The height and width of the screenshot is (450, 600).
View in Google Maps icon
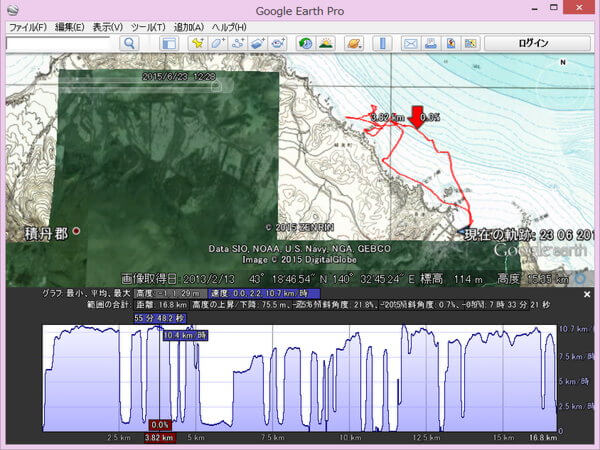471,43
